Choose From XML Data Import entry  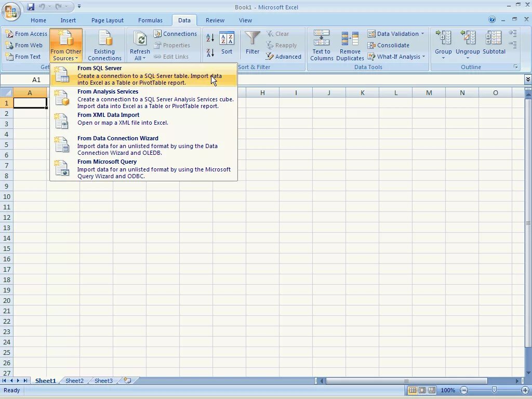[143, 122]
